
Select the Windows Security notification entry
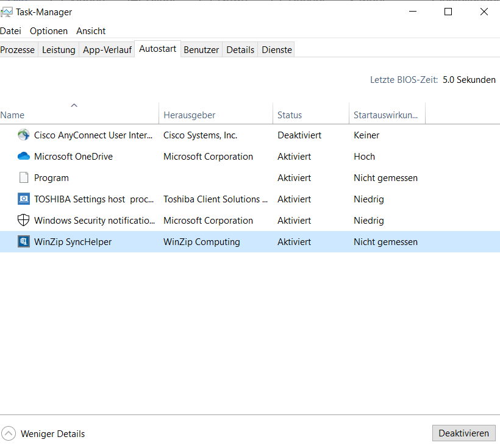[250, 220]
